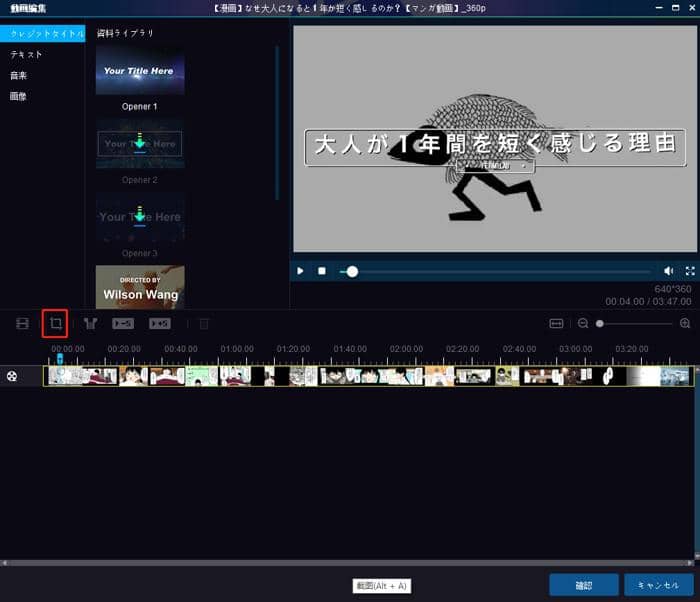
Task: Maximize the video editor window
Action: click(x=675, y=8)
